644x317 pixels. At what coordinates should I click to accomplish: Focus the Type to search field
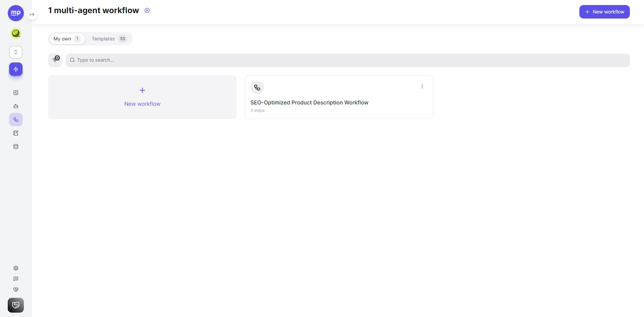tap(347, 60)
